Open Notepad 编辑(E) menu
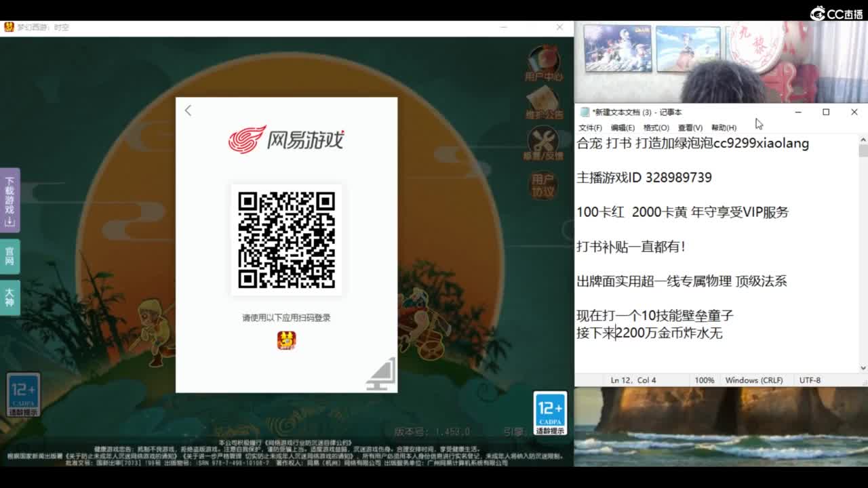The height and width of the screenshot is (488, 868). [x=623, y=127]
